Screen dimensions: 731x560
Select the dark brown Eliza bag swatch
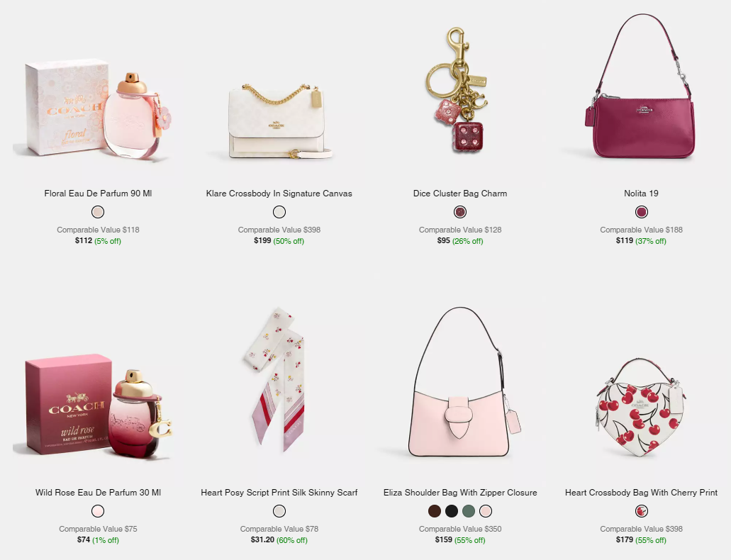click(x=435, y=511)
